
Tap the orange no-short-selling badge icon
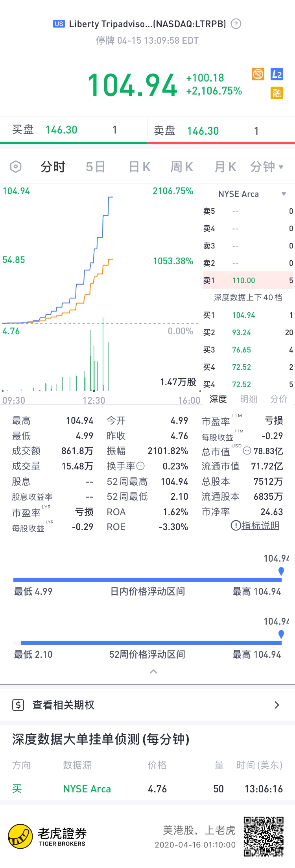258,74
